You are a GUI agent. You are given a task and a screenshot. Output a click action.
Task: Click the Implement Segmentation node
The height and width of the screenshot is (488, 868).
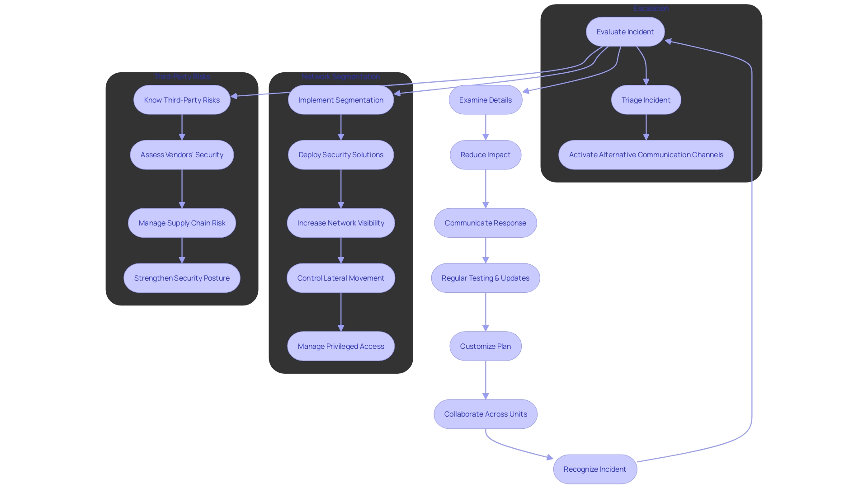[x=341, y=99]
